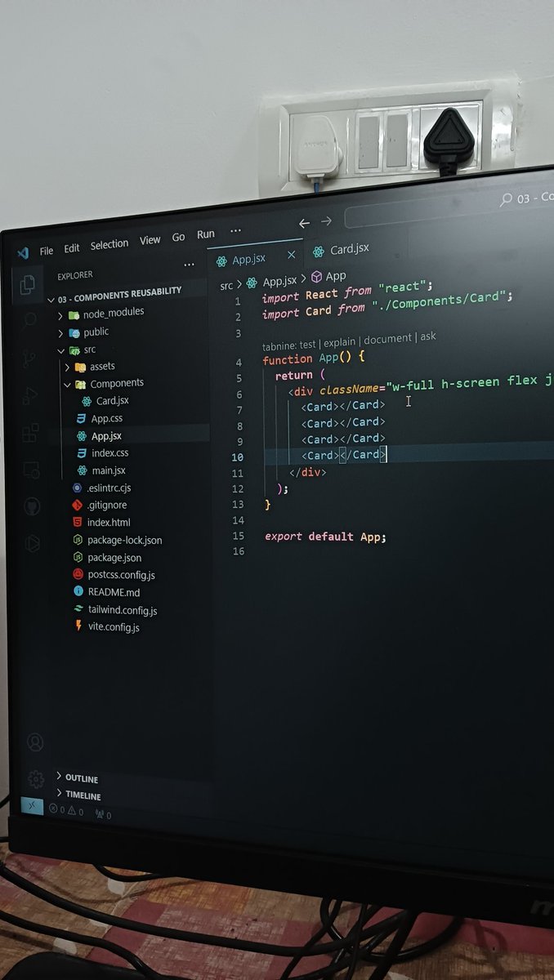Select App.jsx in the Explorer tree
The image size is (554, 980).
pyautogui.click(x=106, y=436)
